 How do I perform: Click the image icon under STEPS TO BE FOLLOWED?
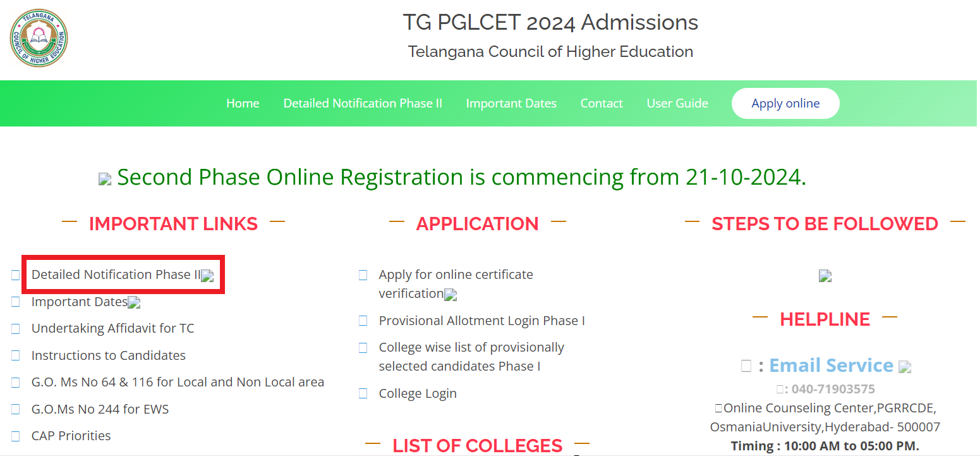[825, 275]
